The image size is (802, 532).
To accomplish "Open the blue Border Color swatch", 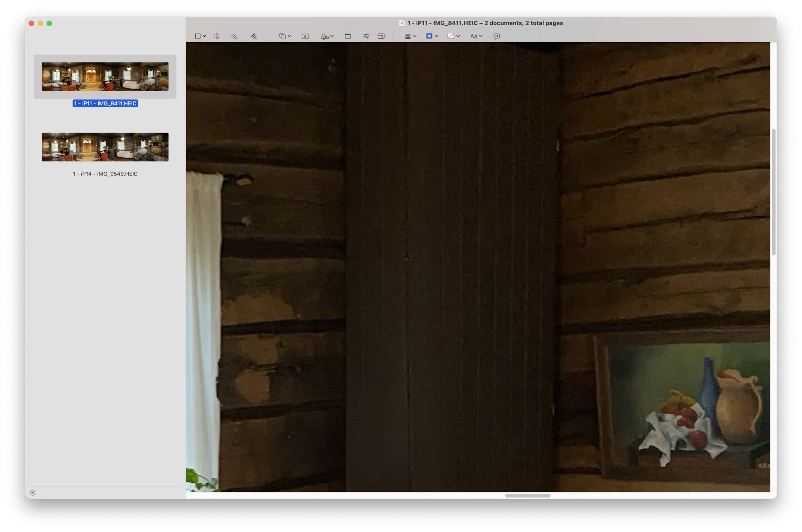I will click(432, 36).
